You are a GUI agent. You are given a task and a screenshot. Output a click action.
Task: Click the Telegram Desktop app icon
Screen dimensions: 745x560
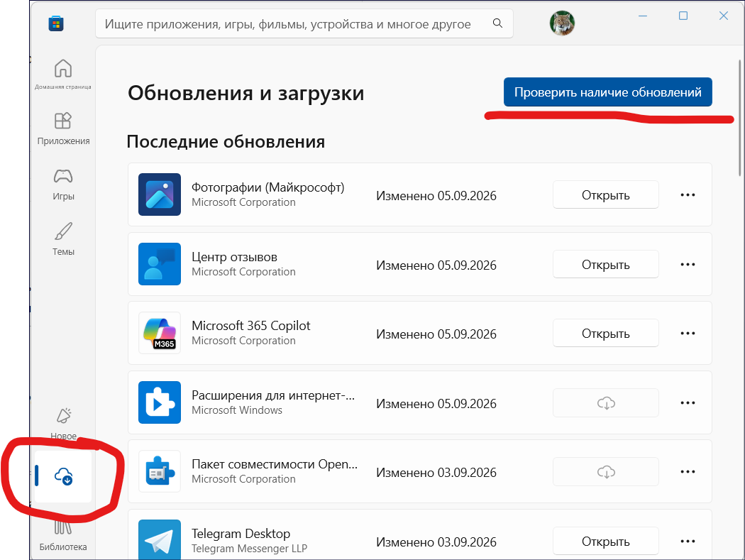[x=160, y=539]
